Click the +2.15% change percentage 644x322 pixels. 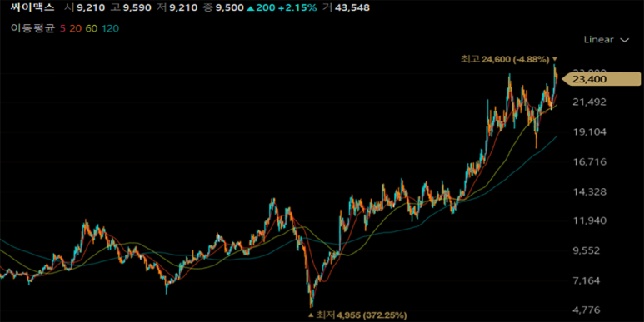[296, 7]
